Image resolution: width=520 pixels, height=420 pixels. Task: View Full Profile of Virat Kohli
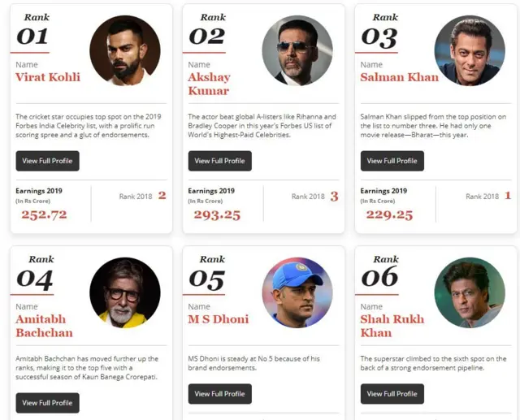click(x=47, y=161)
